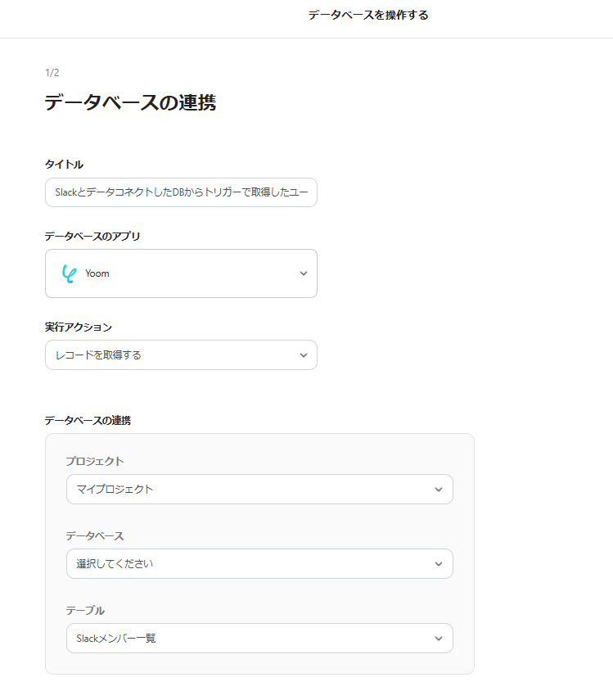The width and height of the screenshot is (613, 700).
Task: Click the プロジェクト label
Action: [x=95, y=462]
